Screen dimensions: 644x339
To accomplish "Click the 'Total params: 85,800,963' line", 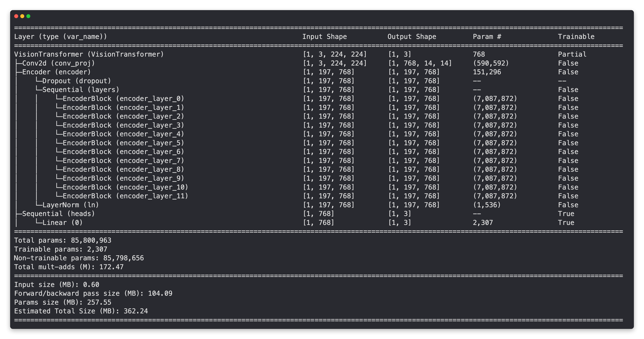I will [63, 240].
